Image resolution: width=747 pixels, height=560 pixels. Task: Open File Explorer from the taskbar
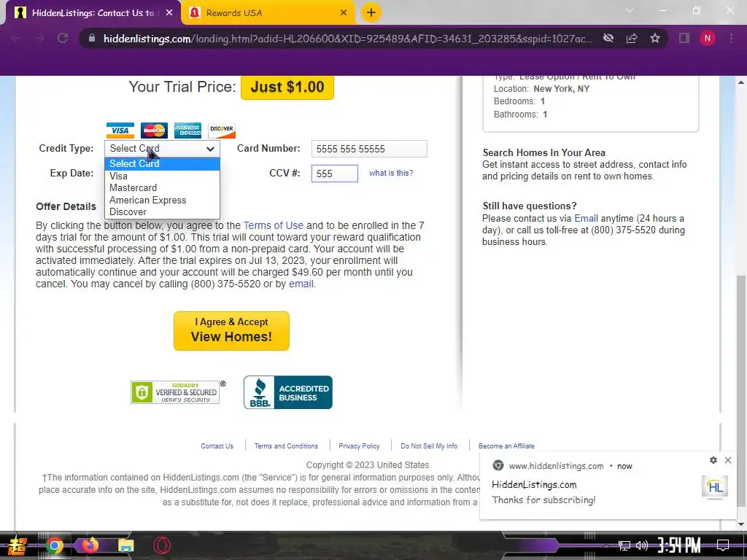(125, 545)
